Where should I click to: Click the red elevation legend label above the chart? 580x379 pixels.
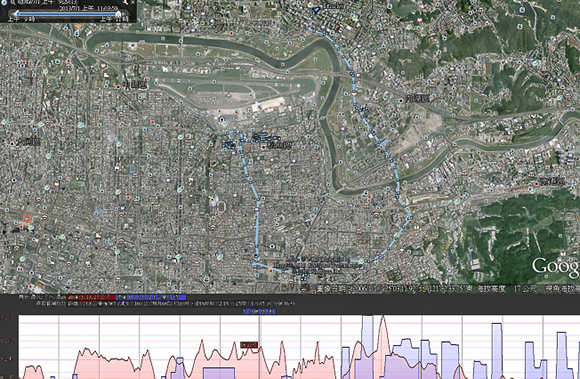pyautogui.click(x=91, y=297)
